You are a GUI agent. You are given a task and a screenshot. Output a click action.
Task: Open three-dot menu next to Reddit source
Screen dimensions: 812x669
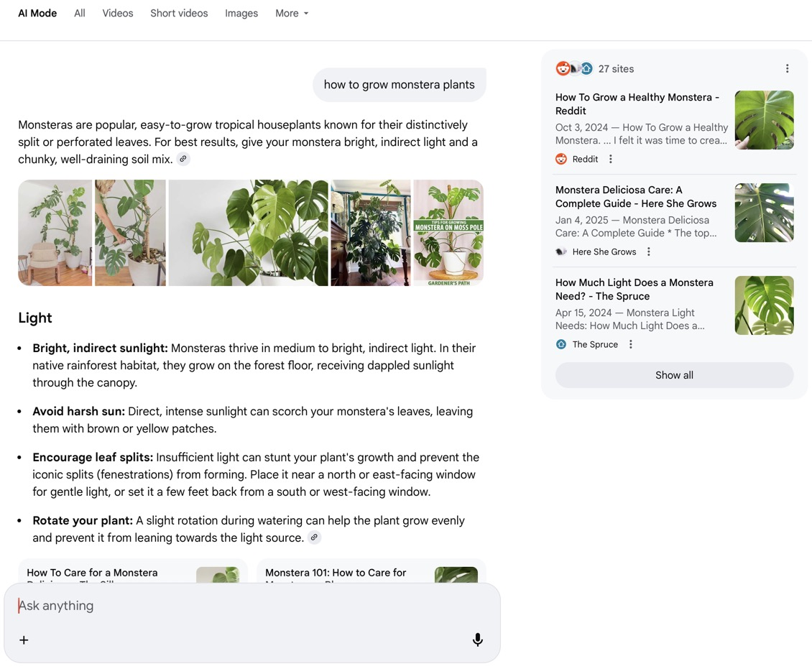(x=611, y=159)
